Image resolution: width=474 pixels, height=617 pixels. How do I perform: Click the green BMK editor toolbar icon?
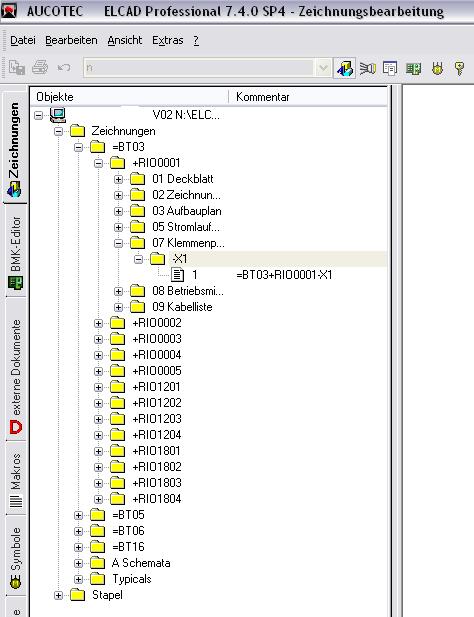tap(413, 69)
